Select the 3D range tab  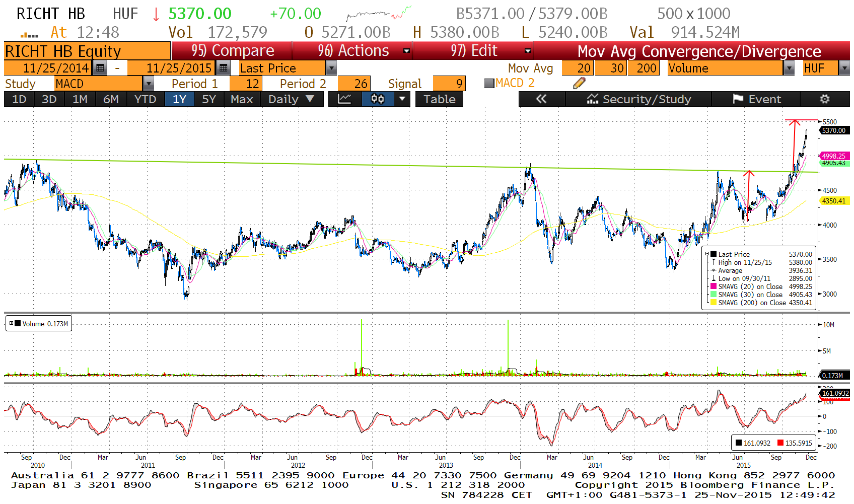(x=49, y=99)
